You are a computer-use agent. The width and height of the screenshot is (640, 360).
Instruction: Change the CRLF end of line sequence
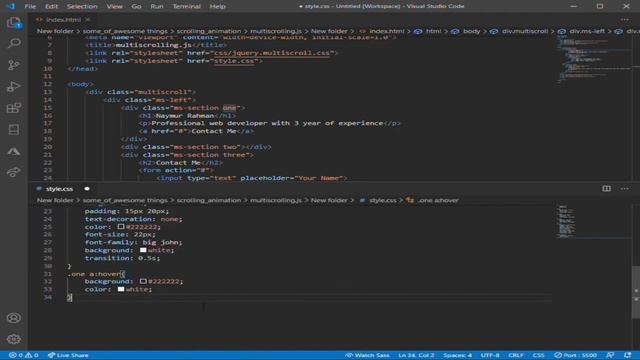click(516, 355)
